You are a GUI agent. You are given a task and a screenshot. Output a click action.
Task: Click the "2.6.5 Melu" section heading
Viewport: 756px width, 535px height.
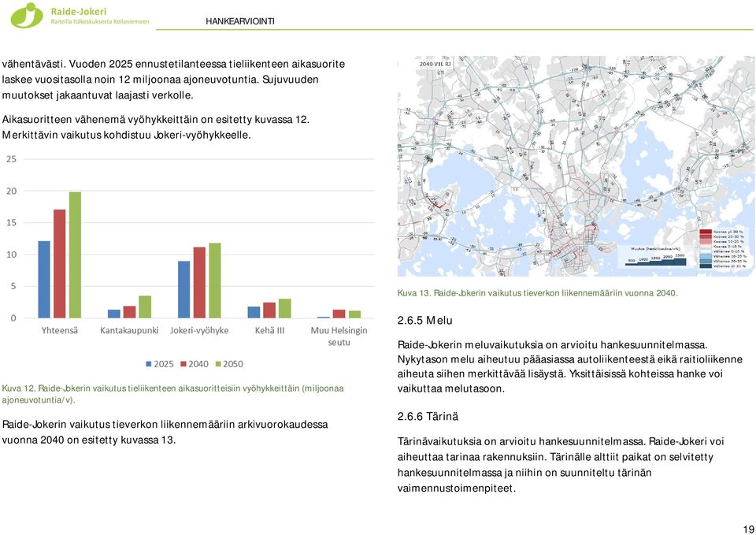coord(424,321)
